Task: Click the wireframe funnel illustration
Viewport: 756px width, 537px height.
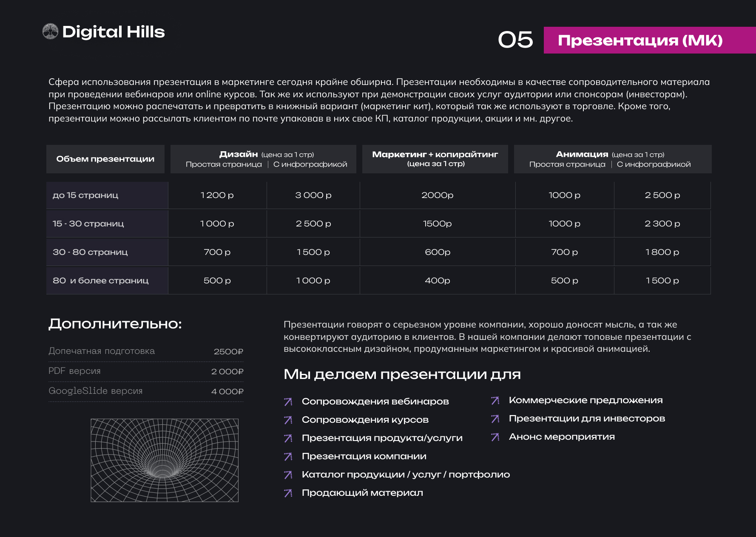Action: 165,460
